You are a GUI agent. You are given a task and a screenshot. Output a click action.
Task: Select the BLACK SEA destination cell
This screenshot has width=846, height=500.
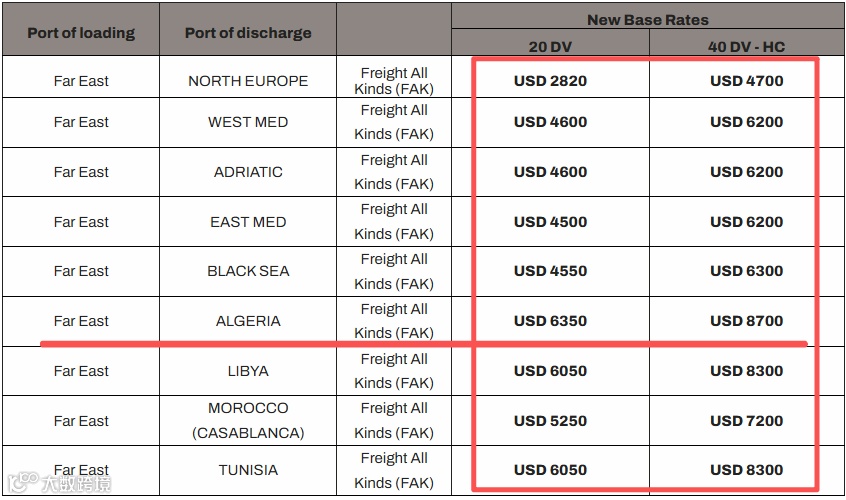[x=248, y=271]
